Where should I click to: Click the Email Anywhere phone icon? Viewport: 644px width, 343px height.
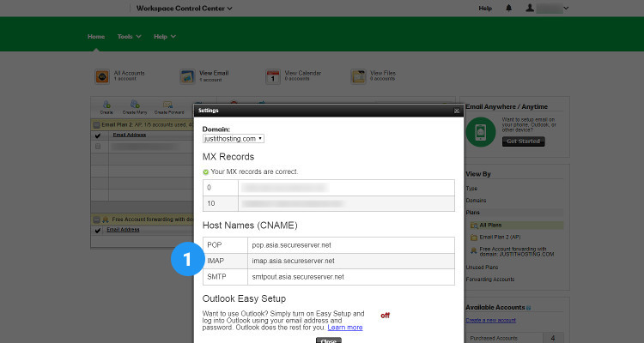tap(481, 132)
